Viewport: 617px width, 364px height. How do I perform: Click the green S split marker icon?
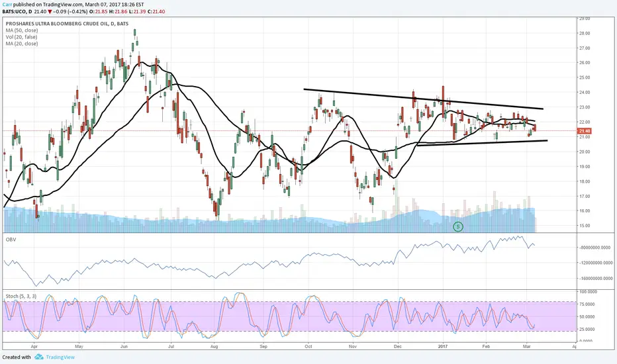pos(457,226)
